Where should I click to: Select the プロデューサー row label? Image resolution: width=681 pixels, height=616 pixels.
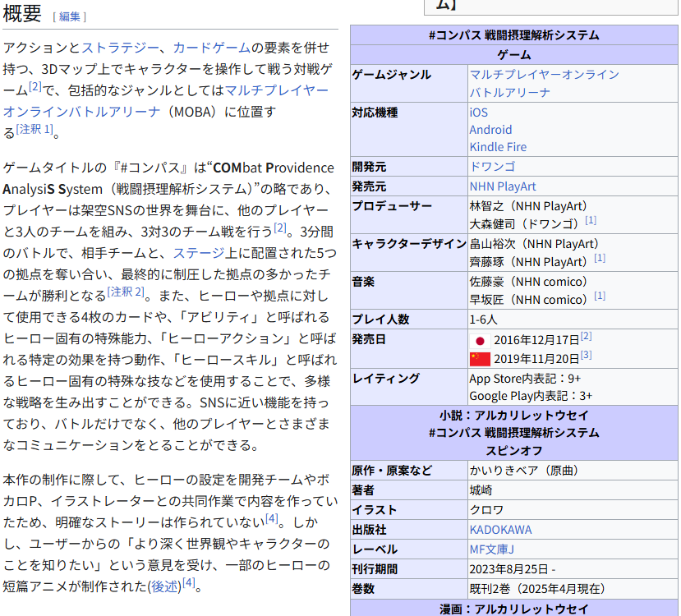point(392,206)
